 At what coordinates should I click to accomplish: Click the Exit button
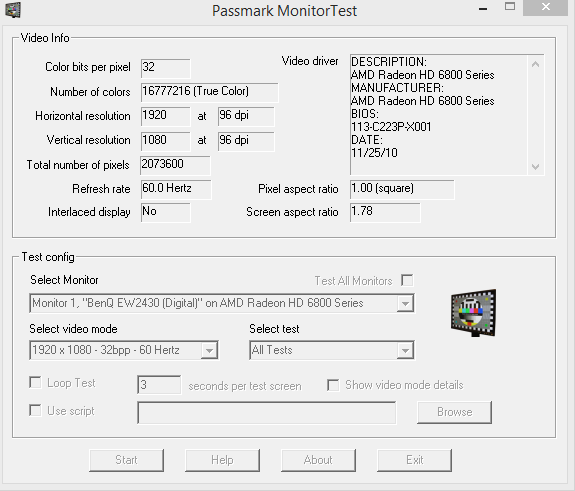click(x=414, y=460)
